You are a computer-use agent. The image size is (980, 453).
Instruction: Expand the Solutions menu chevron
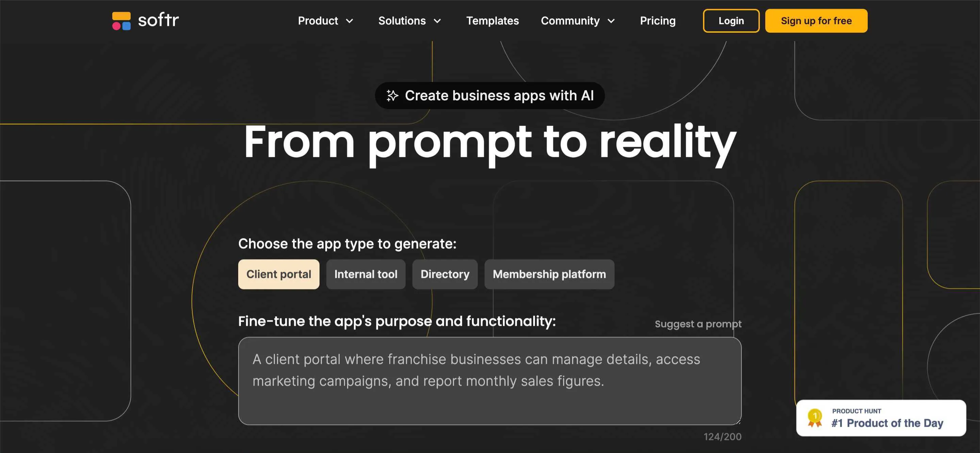437,21
